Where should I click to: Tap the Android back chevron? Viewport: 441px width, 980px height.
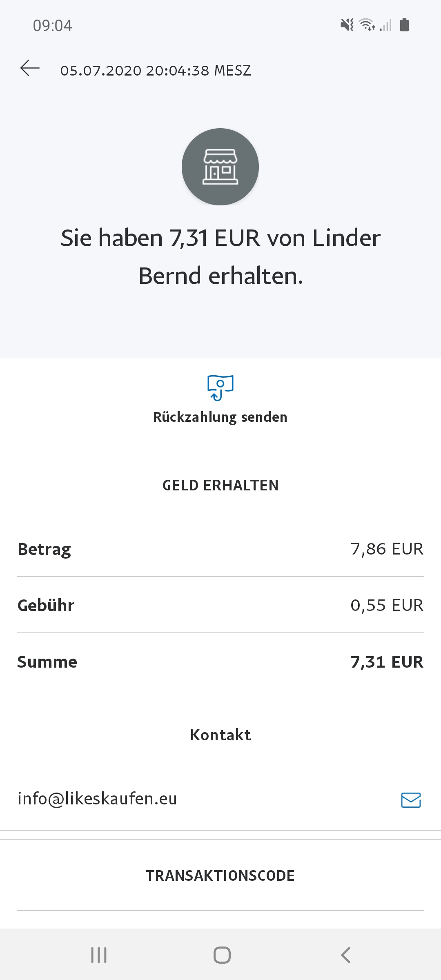[x=345, y=955]
